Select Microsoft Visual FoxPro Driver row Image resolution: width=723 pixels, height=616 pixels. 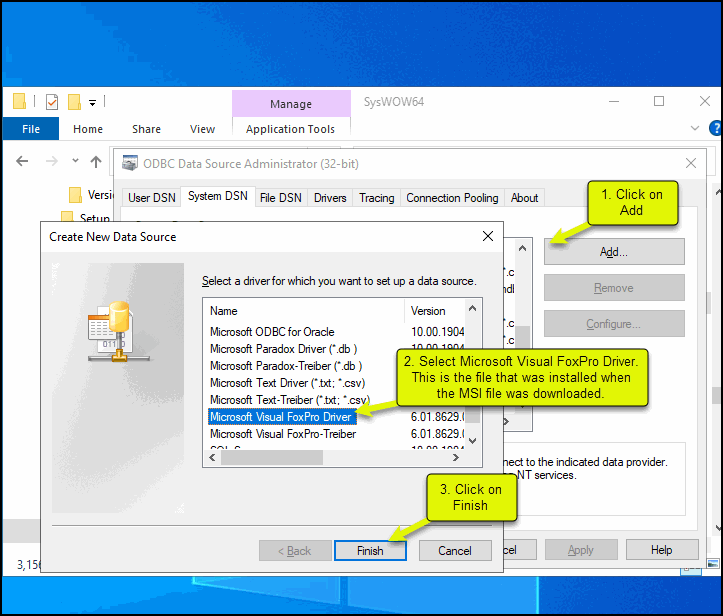[282, 417]
